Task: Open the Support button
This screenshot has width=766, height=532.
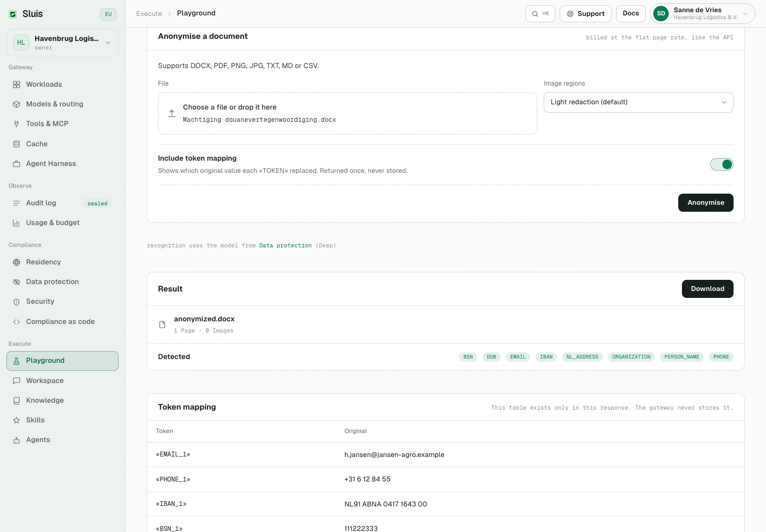Action: click(586, 14)
